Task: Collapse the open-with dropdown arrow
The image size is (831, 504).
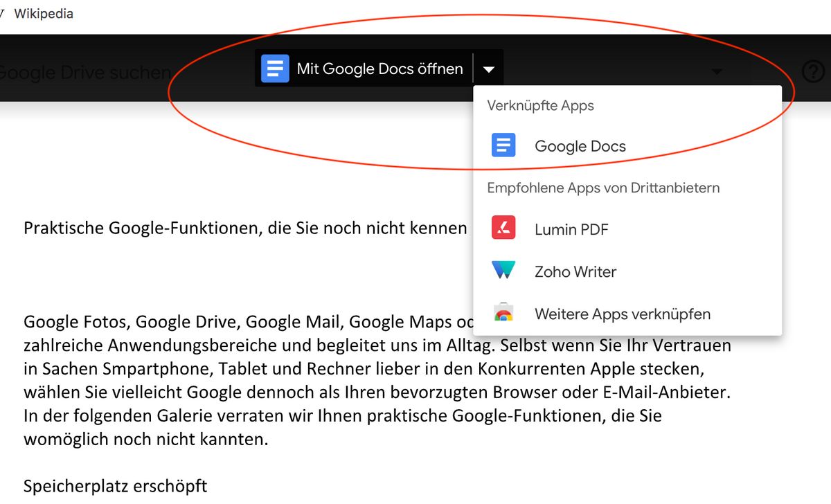Action: 489,69
